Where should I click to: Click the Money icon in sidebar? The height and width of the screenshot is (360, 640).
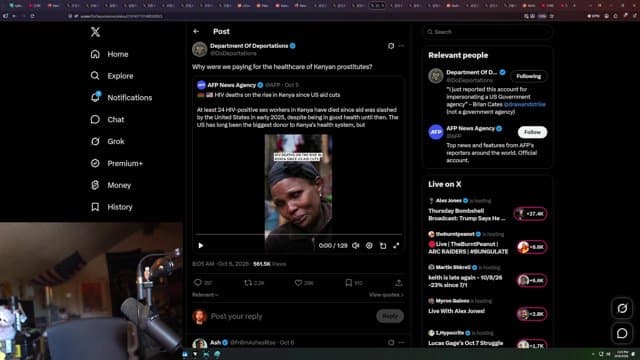pyautogui.click(x=95, y=185)
